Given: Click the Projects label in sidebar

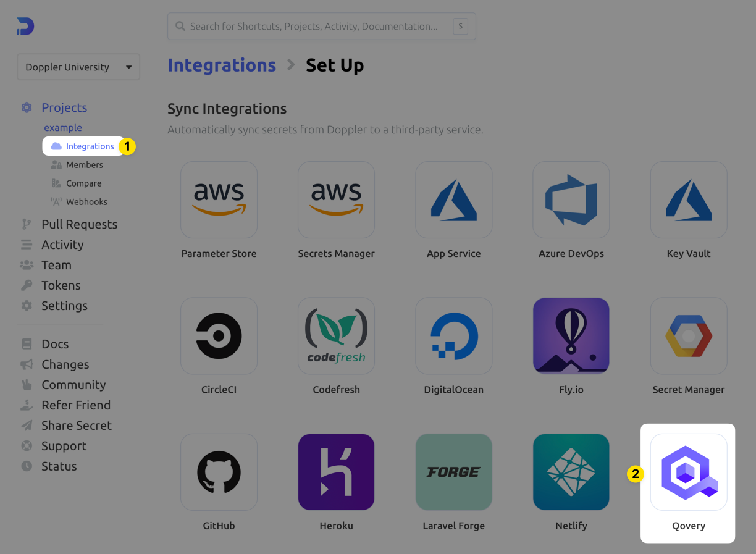Looking at the screenshot, I should pos(64,107).
